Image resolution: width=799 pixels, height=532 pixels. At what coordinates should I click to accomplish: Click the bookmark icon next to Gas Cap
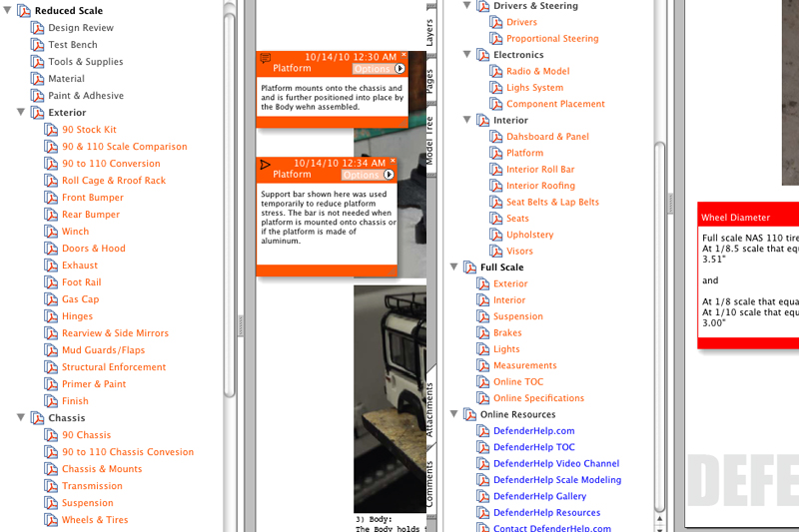pos(51,299)
